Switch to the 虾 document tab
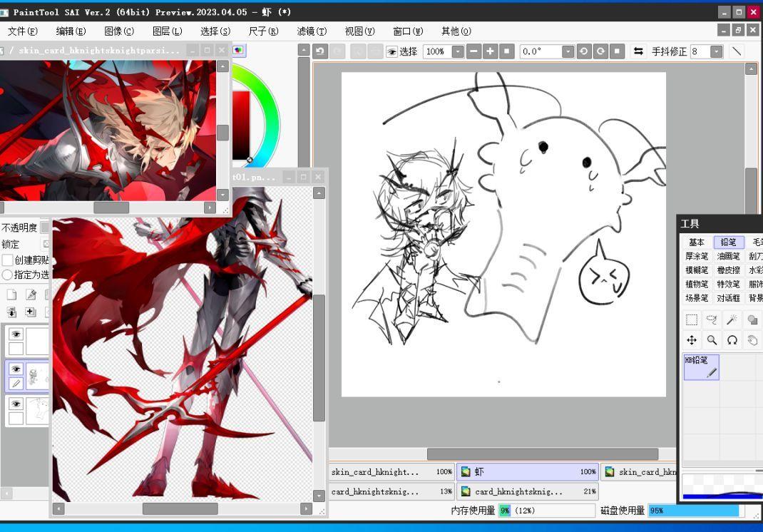763x532 pixels. 528,471
